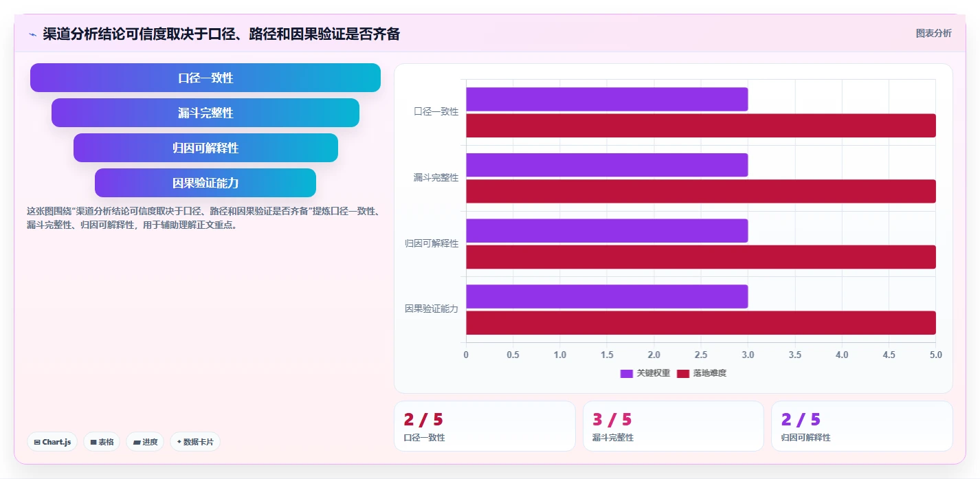The height and width of the screenshot is (479, 980).
Task: Click the x-axis tick label 1.5
Action: click(x=607, y=355)
